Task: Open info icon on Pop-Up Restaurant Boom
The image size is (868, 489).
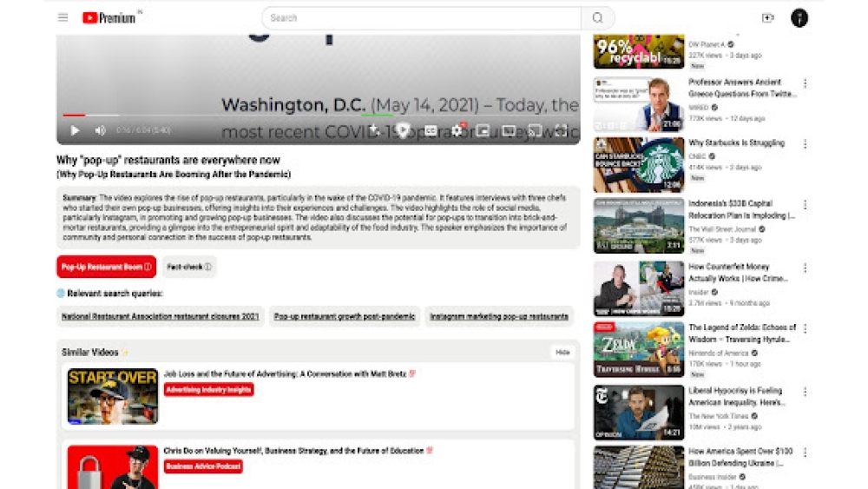Action: [148, 267]
